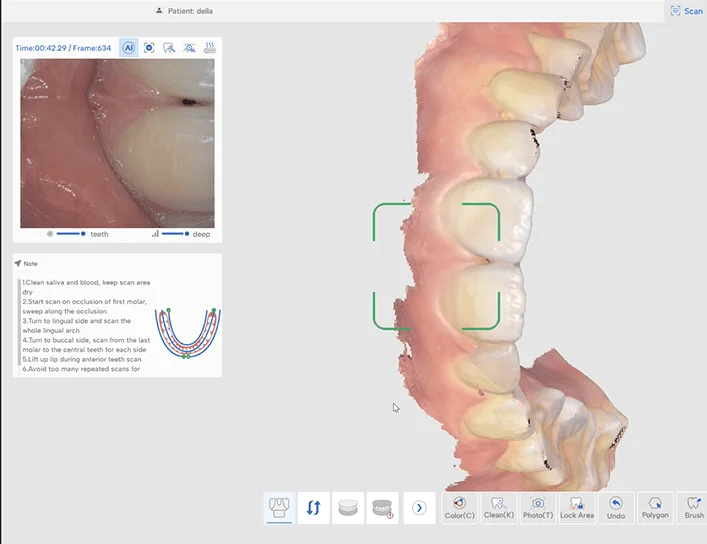Image resolution: width=707 pixels, height=544 pixels.
Task: Activate the Lock Area tool
Action: (576, 508)
